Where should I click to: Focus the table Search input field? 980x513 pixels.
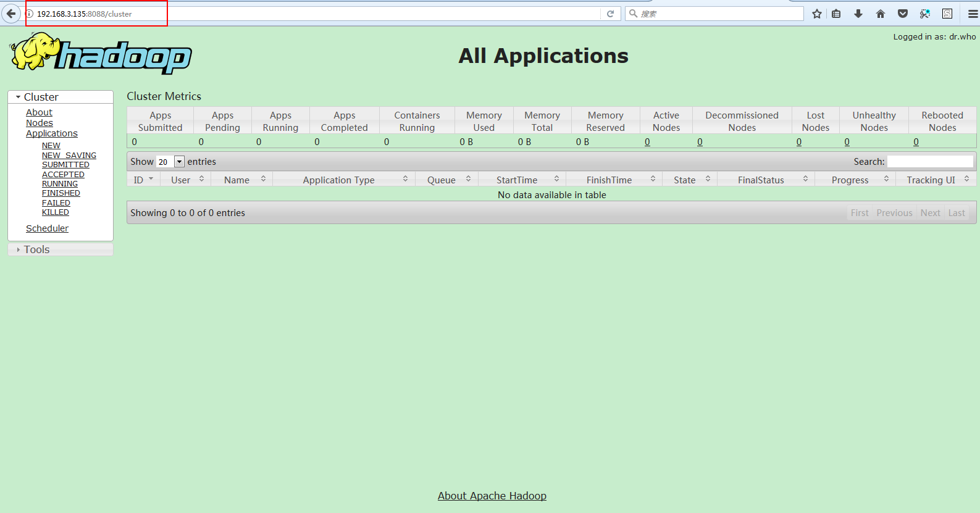point(929,162)
